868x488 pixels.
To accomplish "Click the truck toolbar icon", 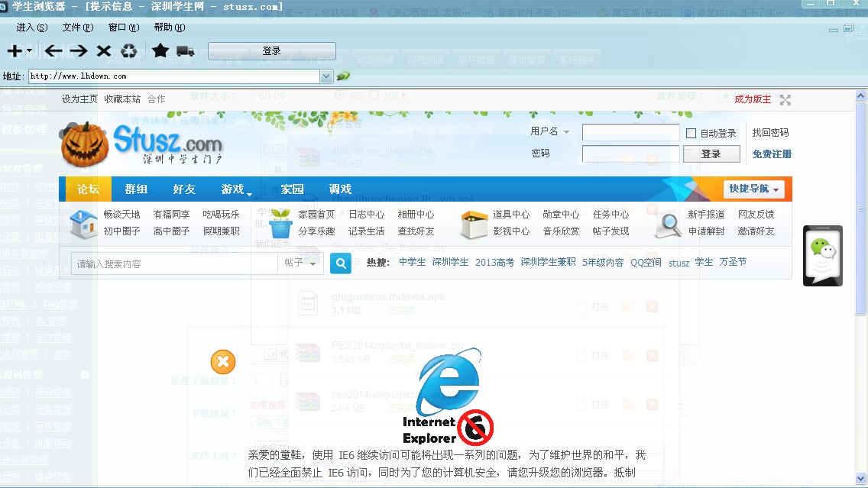I will pyautogui.click(x=186, y=51).
